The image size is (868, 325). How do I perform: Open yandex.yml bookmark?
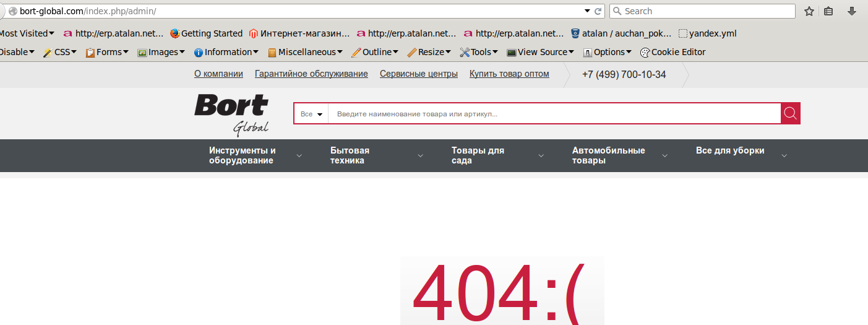click(708, 33)
